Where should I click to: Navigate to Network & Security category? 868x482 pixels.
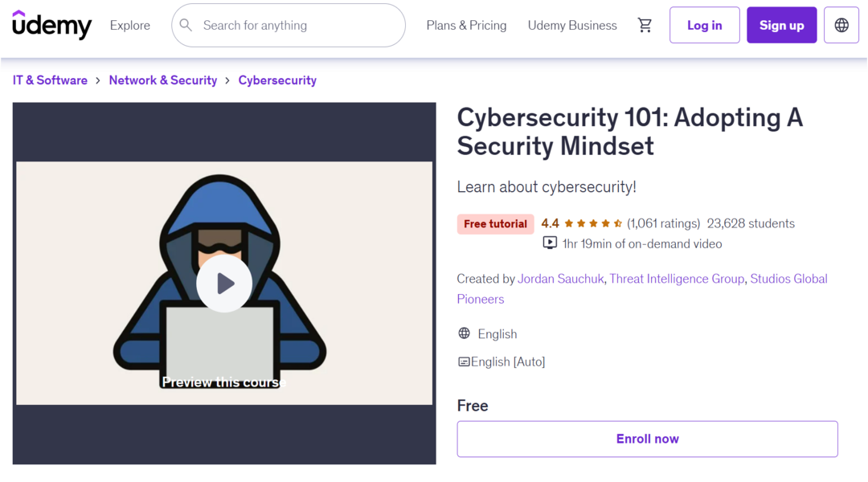[163, 80]
